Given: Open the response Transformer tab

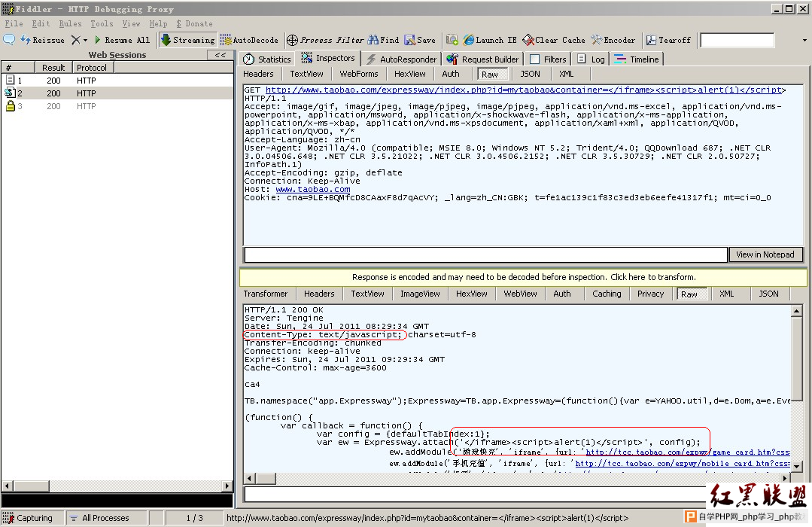Looking at the screenshot, I should [x=266, y=294].
